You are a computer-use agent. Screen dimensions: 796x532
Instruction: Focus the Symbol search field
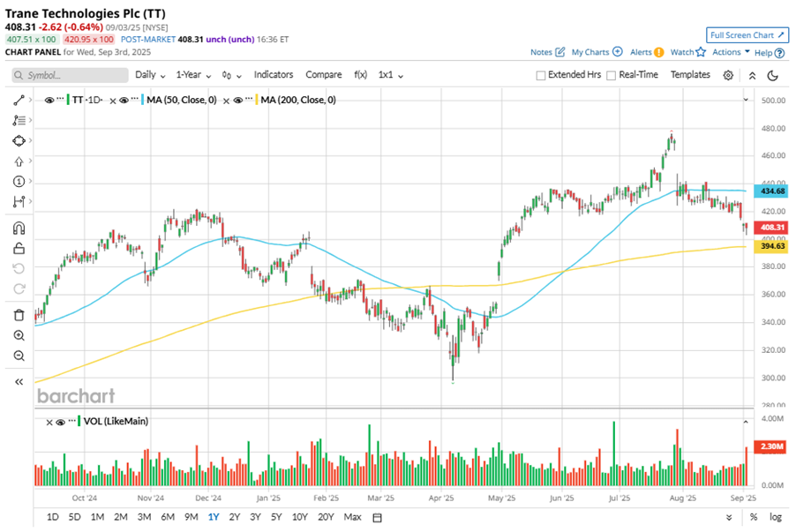point(70,75)
